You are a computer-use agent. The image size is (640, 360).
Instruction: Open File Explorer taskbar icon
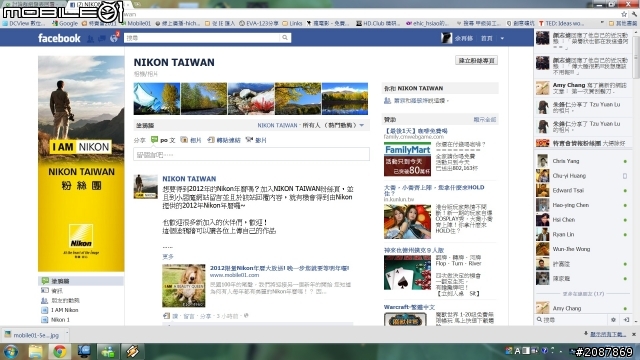point(36,351)
